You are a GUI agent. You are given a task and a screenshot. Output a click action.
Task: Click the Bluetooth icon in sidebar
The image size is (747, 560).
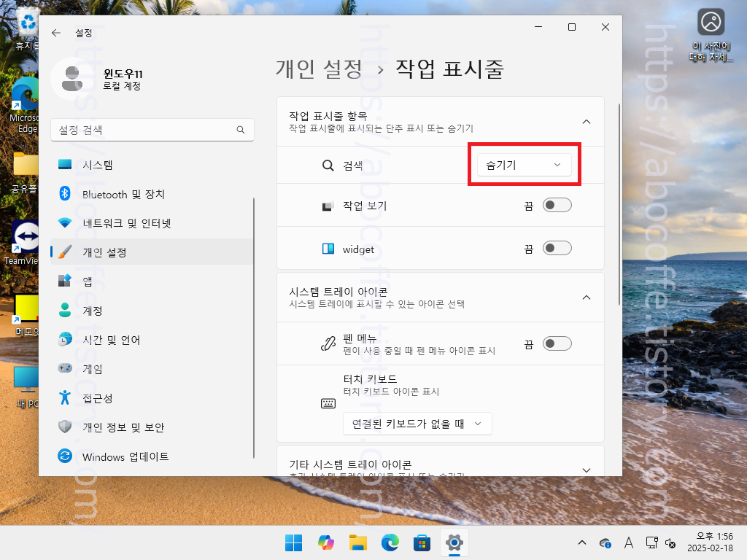point(65,194)
